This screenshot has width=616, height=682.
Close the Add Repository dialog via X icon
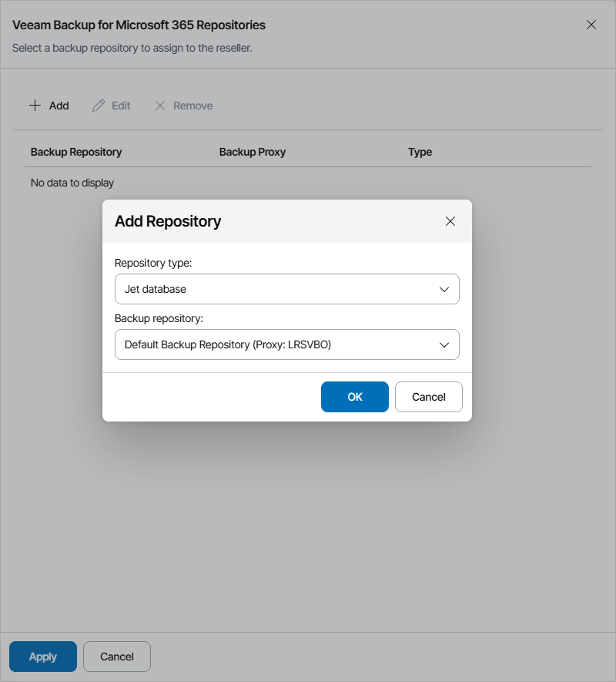click(x=450, y=220)
